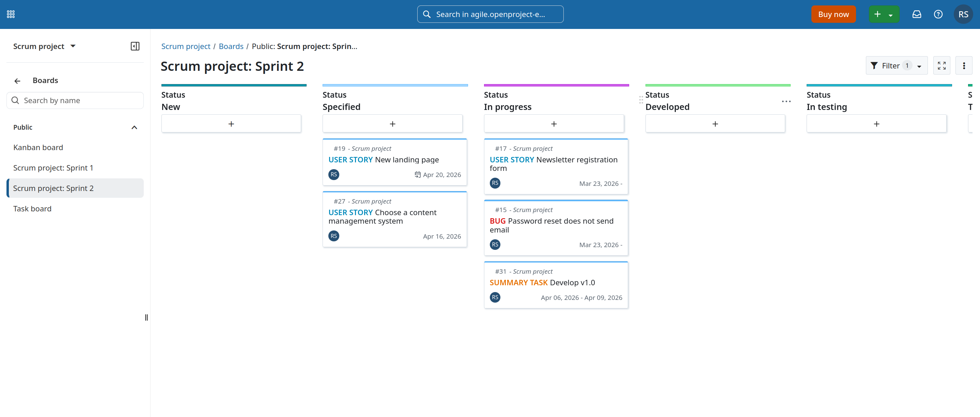Open options menu on the Developed column
The height and width of the screenshot is (417, 980).
(x=787, y=101)
